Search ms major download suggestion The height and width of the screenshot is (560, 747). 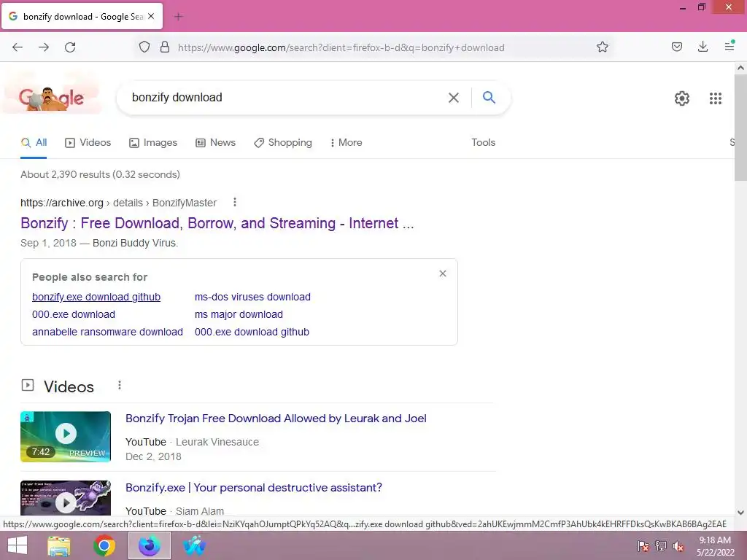(x=239, y=314)
